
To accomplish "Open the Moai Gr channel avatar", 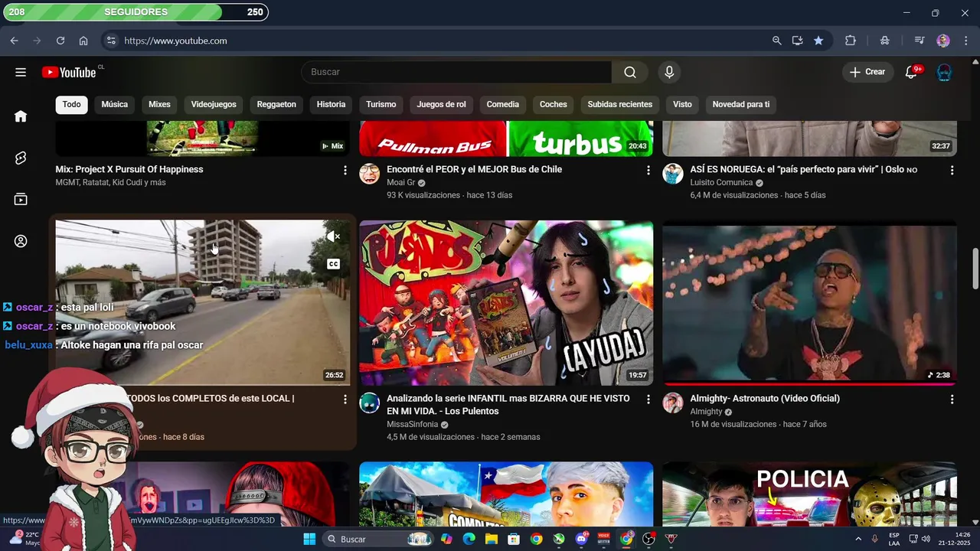I will tap(369, 174).
